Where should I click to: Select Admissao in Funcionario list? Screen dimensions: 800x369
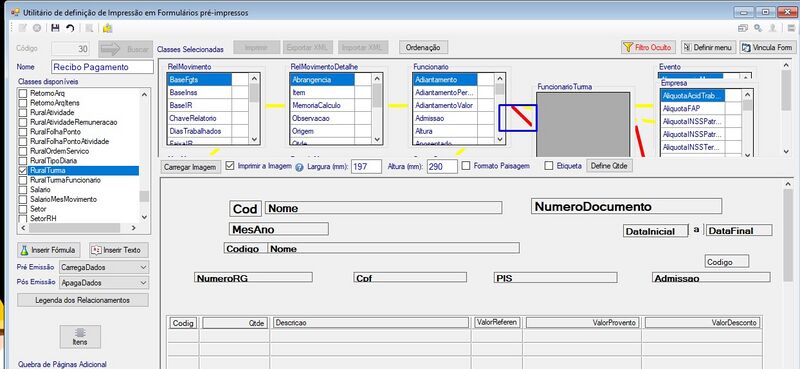[445, 118]
